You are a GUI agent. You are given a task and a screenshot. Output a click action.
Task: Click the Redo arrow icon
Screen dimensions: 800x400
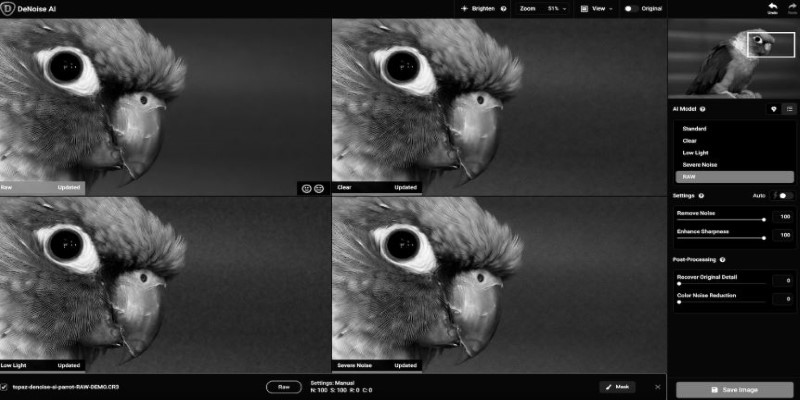pos(791,8)
